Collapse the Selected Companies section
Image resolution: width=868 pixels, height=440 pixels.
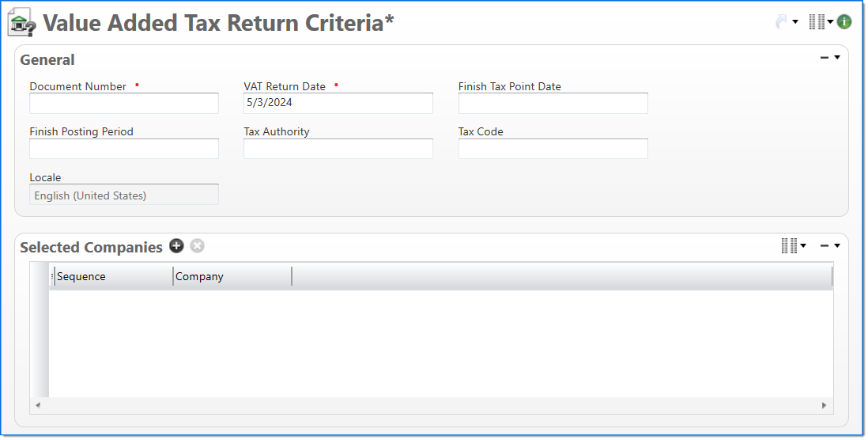825,245
